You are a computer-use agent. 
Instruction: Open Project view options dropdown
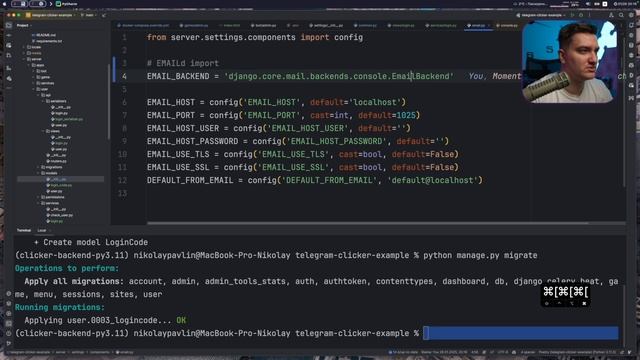pyautogui.click(x=24, y=25)
